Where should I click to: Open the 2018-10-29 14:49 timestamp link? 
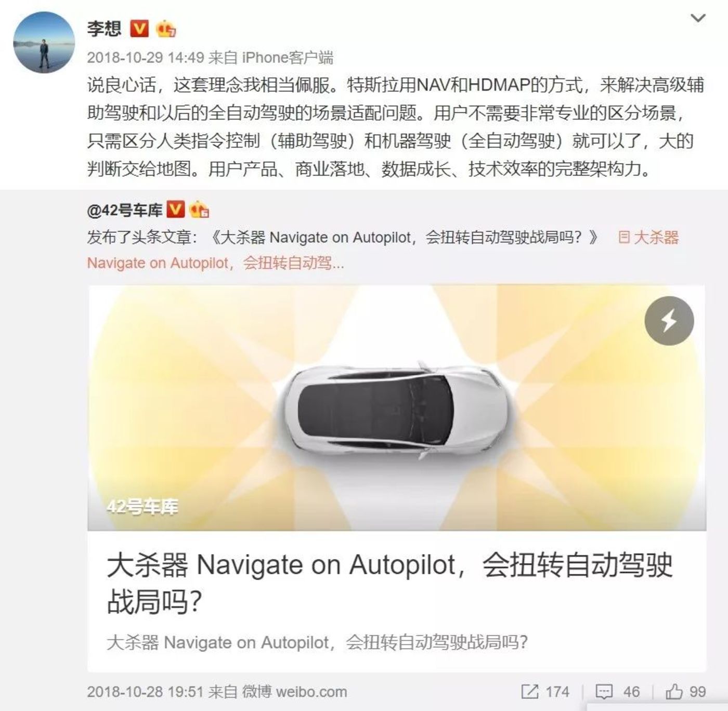tap(146, 58)
